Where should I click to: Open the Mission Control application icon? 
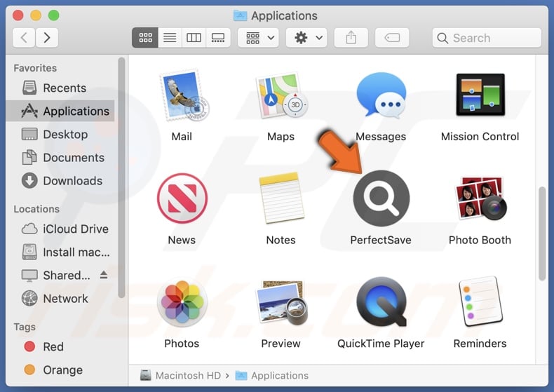tap(480, 95)
